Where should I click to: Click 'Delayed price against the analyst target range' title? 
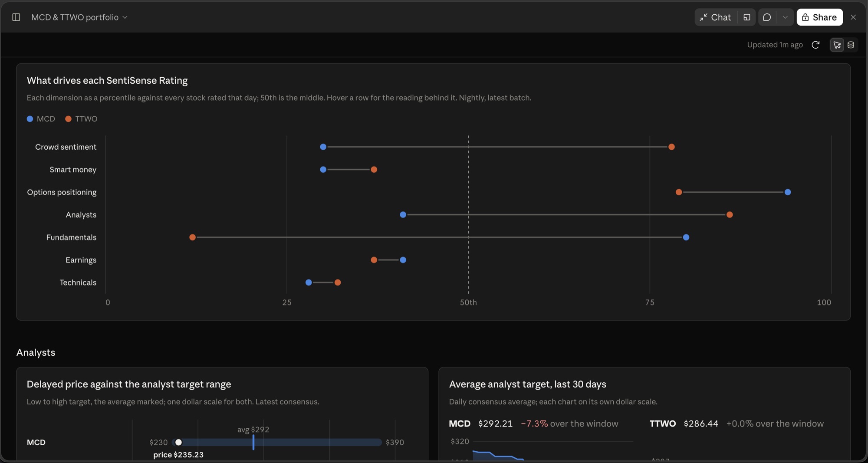(129, 384)
